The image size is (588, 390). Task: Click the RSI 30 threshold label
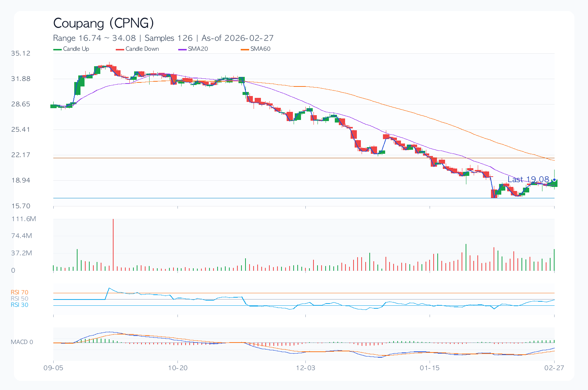coord(19,305)
